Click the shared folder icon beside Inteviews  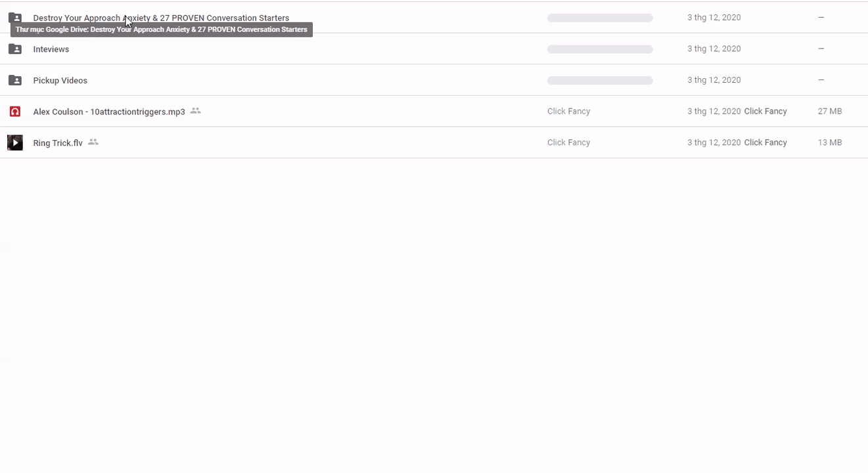(15, 49)
